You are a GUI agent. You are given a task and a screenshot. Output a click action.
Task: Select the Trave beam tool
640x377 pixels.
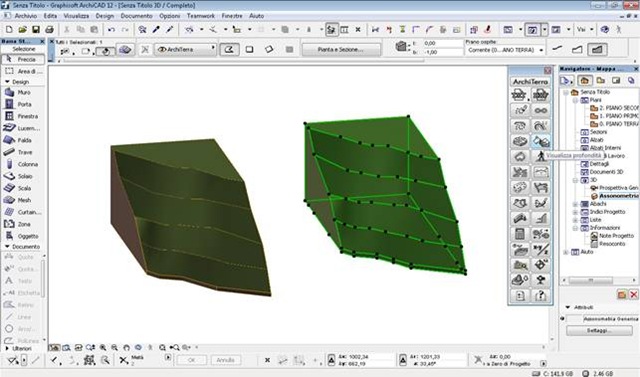(x=23, y=152)
